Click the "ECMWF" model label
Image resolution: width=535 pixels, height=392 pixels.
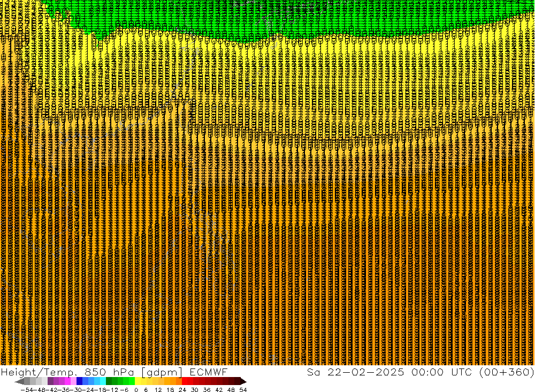208,372
